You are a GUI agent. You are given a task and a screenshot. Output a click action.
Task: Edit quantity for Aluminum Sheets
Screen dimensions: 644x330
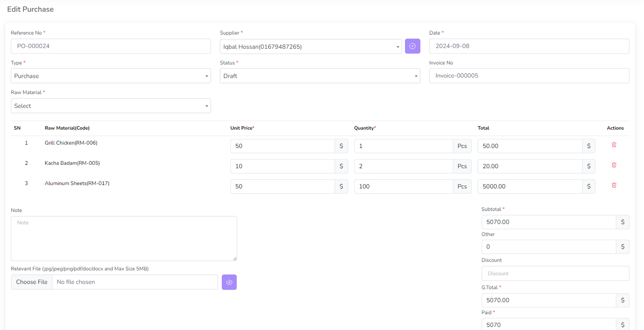click(403, 187)
